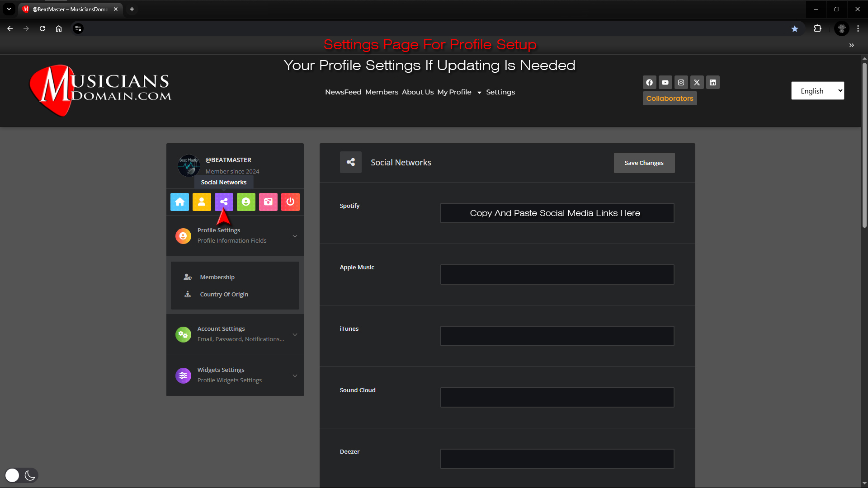
Task: Click the browser reload icon
Action: tap(42, 28)
